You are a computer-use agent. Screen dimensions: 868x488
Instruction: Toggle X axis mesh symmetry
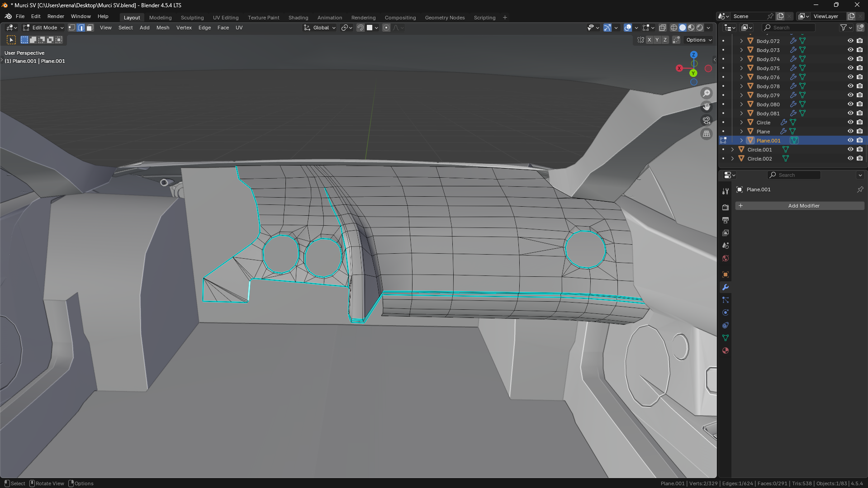click(x=649, y=40)
